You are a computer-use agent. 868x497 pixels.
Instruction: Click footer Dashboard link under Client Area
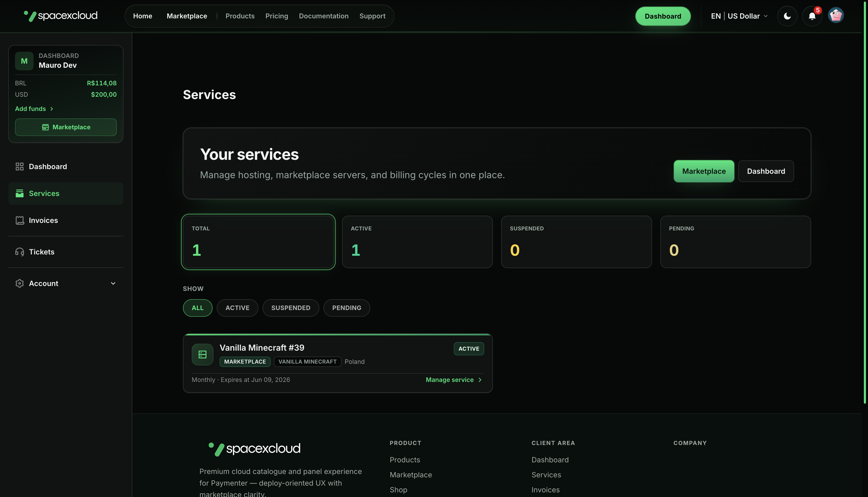click(x=550, y=460)
